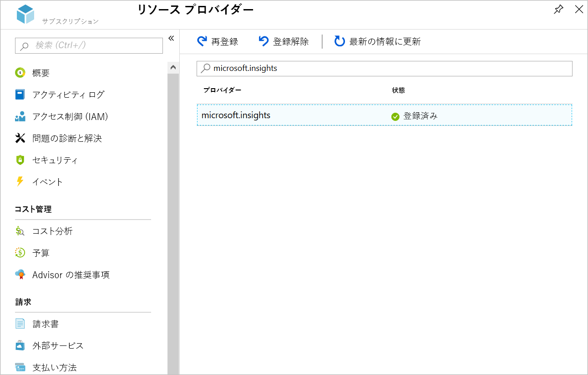This screenshot has width=588, height=375.
Task: Click the subscription cube icon
Action: pyautogui.click(x=25, y=14)
